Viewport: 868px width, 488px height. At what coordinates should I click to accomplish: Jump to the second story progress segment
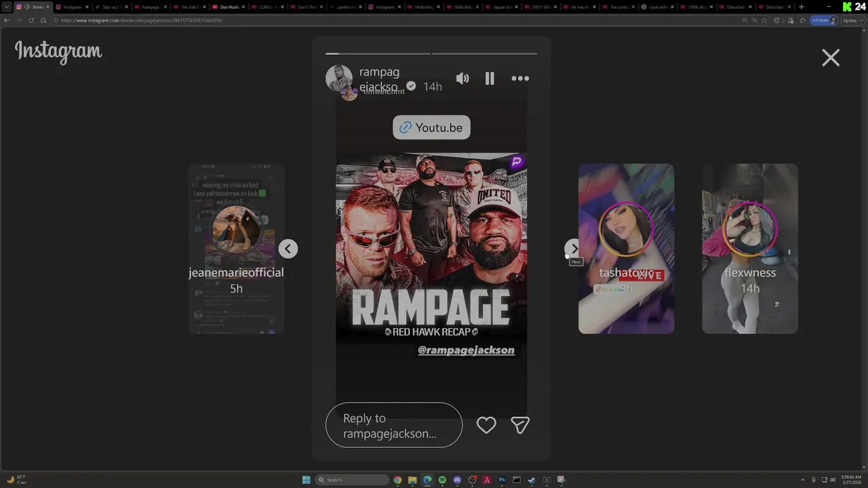coord(485,54)
